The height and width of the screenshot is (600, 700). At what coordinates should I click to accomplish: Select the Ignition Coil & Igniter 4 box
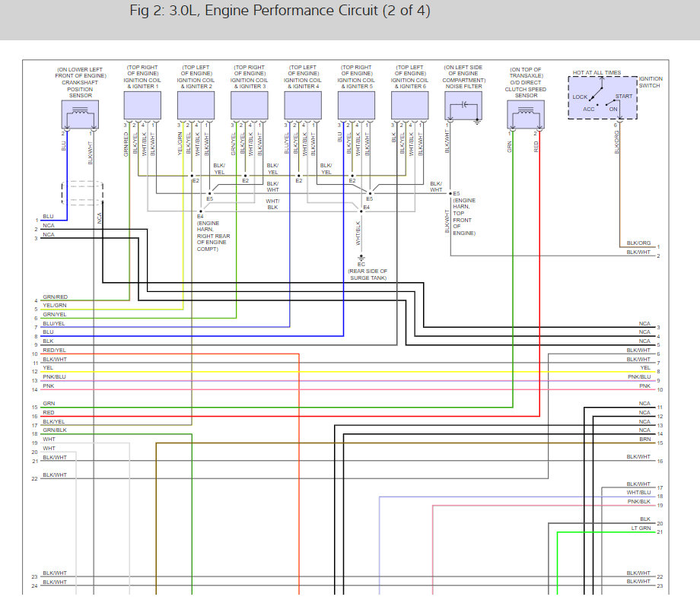[303, 106]
